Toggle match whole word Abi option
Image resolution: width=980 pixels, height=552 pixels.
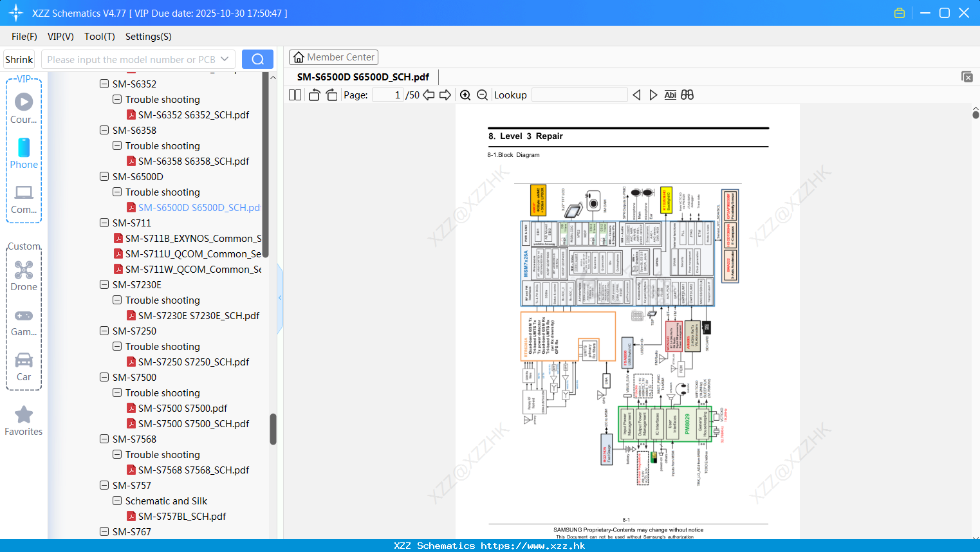[670, 95]
